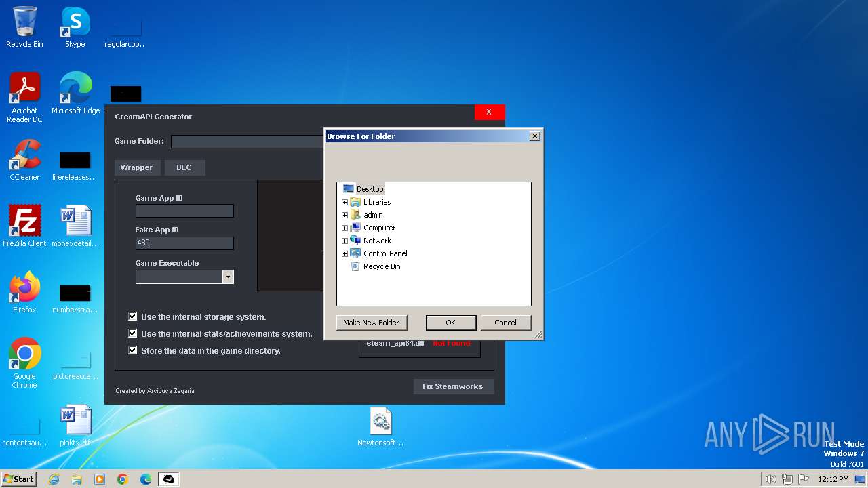The width and height of the screenshot is (868, 488).
Task: Click Make New Folder button
Action: coord(371,323)
